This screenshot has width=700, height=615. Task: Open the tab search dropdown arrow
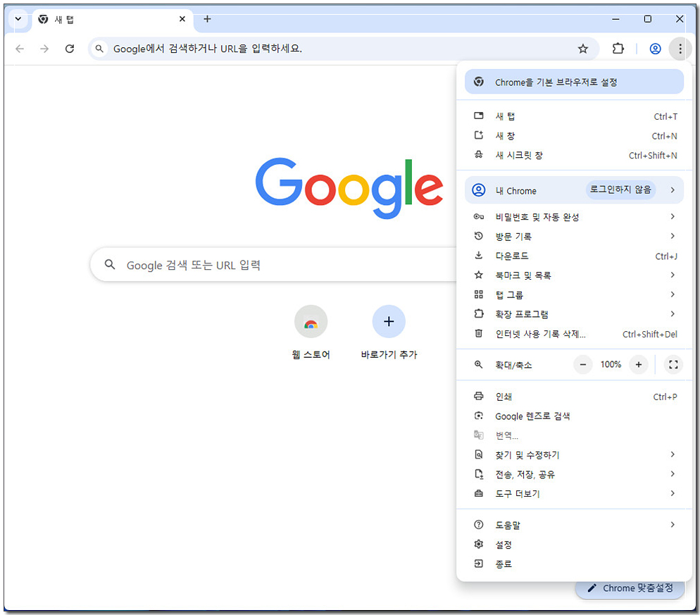pos(18,19)
